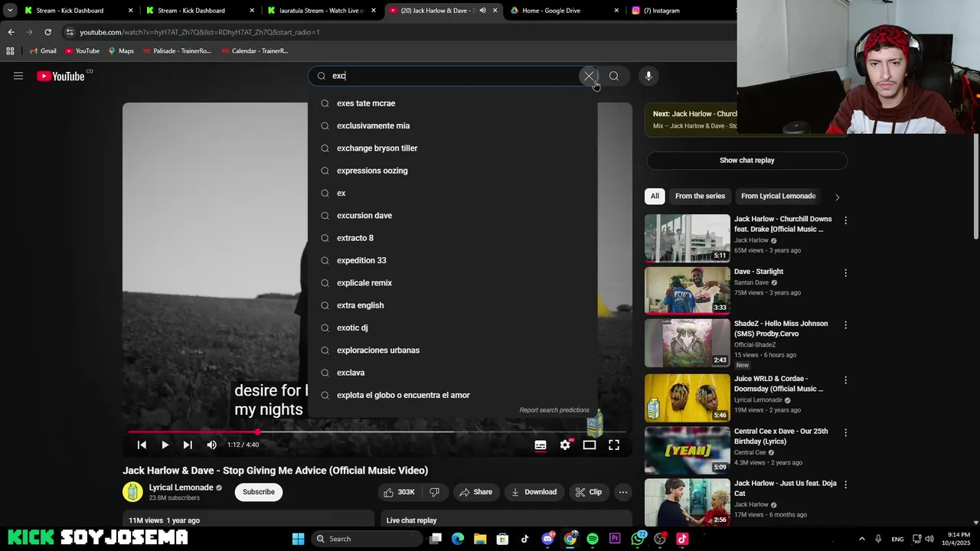Open the Lyrical Lemonade channel avatar
The height and width of the screenshot is (551, 980).
pyautogui.click(x=132, y=492)
